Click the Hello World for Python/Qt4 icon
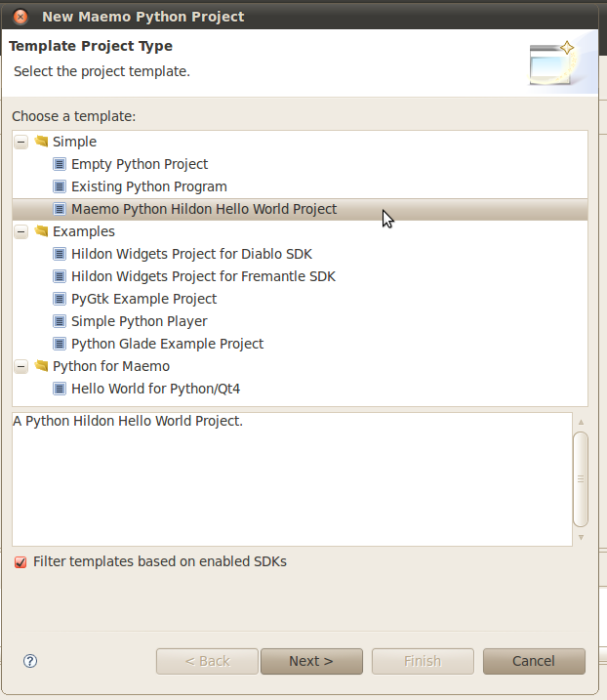This screenshot has width=607, height=700. point(60,389)
